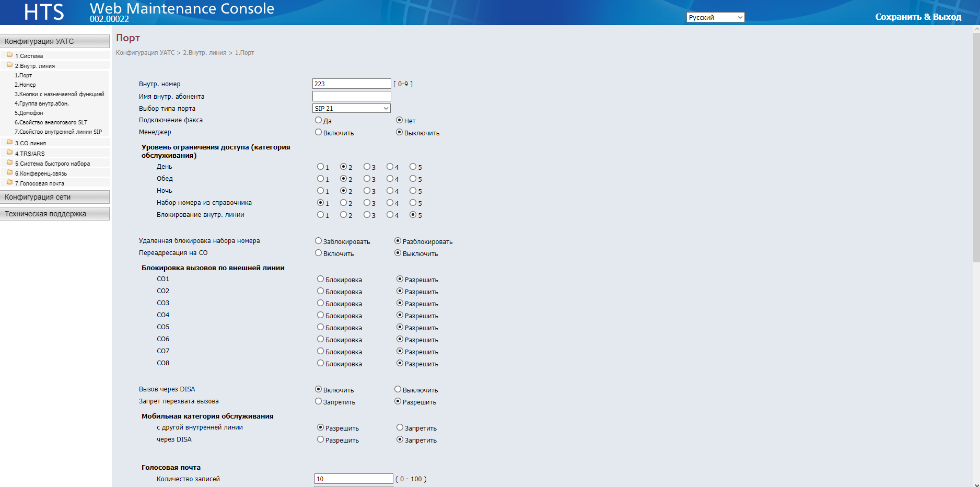The width and height of the screenshot is (980, 487).
Task: Collapse 2.Внутр. линия tree item
Action: [35, 66]
